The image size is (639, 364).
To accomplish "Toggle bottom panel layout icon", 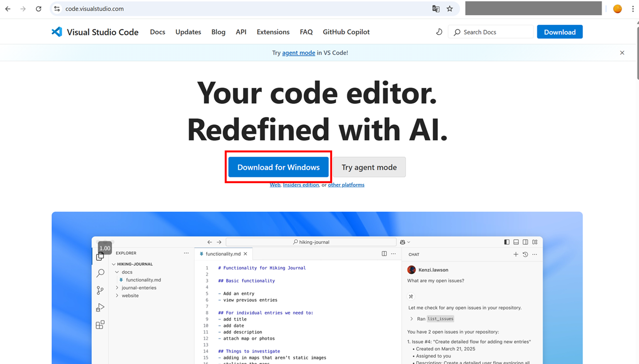I will pos(516,242).
